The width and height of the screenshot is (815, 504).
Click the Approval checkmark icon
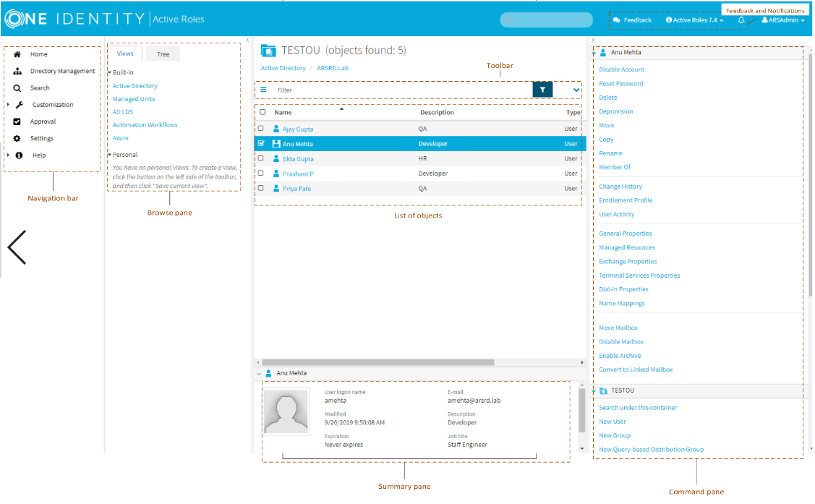tap(17, 121)
